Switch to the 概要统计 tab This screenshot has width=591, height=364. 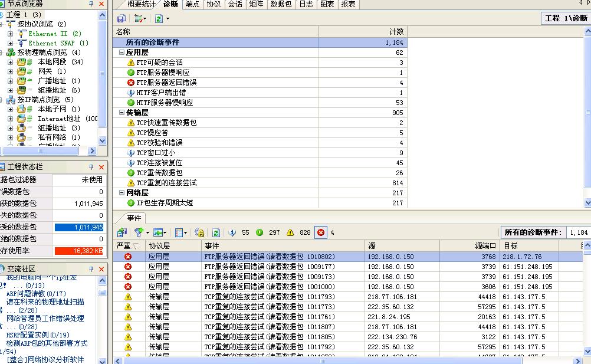coord(142,4)
